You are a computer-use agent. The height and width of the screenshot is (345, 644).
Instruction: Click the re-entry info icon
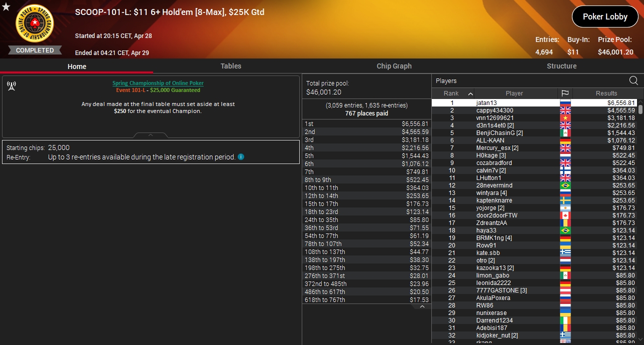[x=241, y=157]
